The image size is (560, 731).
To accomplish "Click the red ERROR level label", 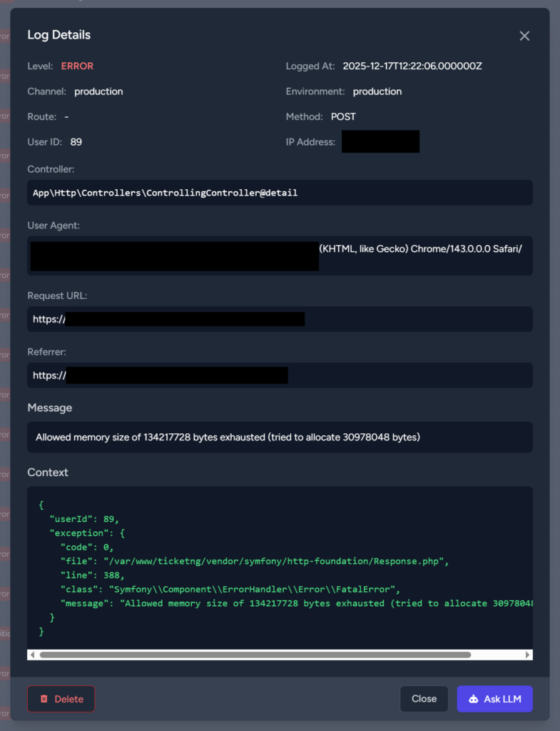I will (77, 66).
